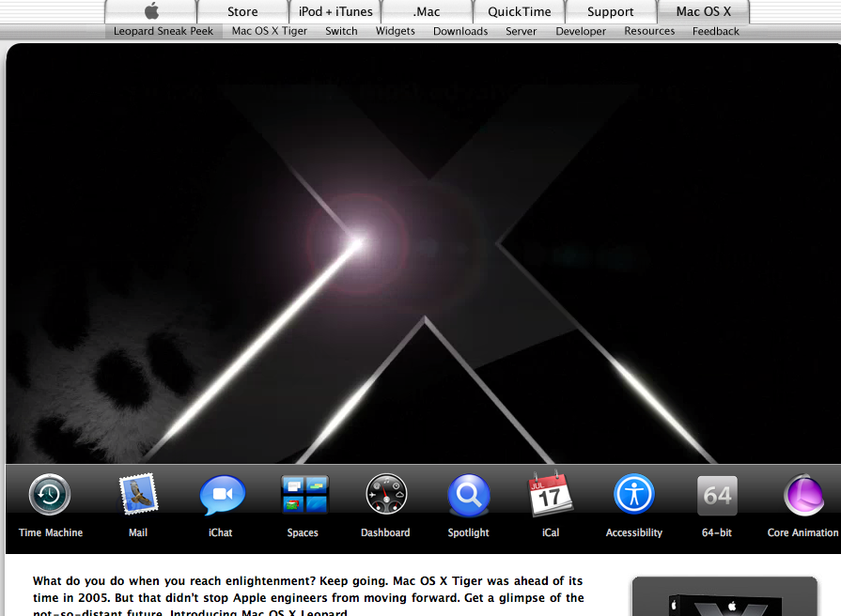Open Leopard Sneak Peek subnav item

coord(164,31)
